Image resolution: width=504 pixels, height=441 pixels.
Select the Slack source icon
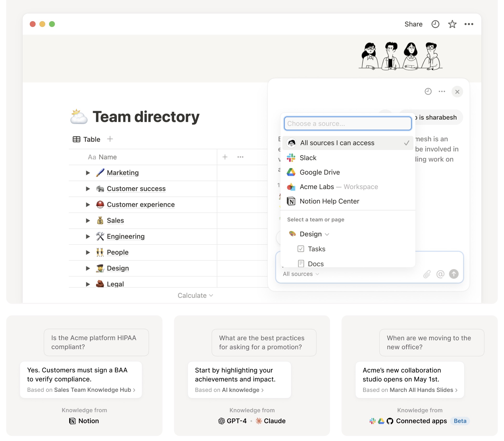pyautogui.click(x=292, y=157)
